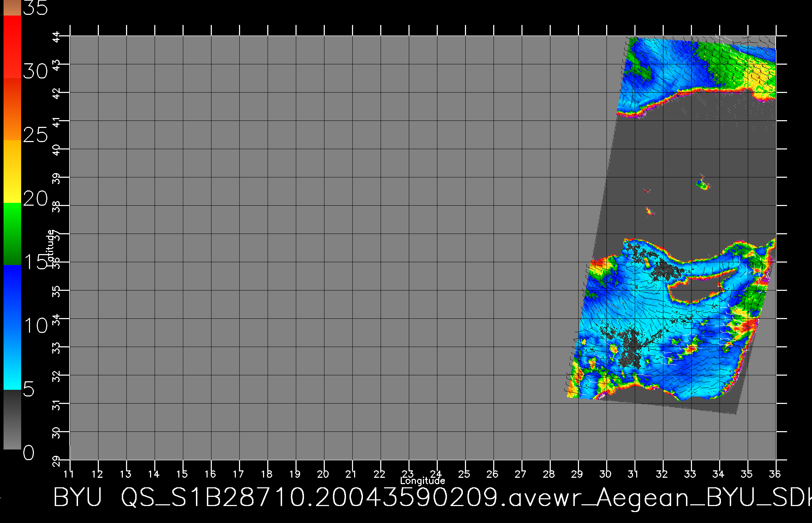Select color scale value label 0
812x523 pixels.
29,453
